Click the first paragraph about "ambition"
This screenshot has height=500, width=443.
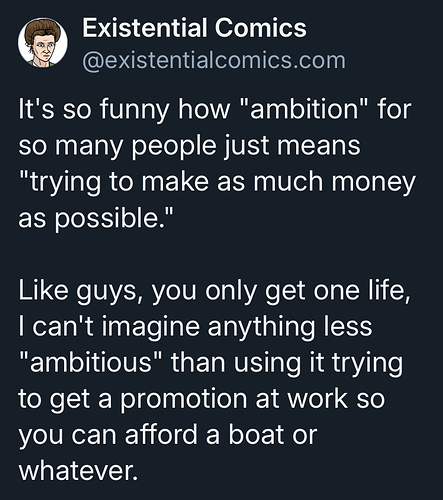click(x=217, y=164)
